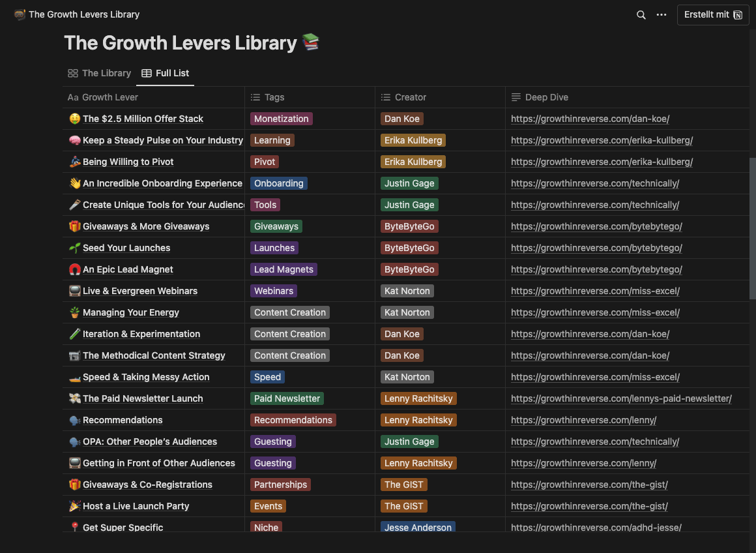Click the Erstellt mit Notion button
This screenshot has height=553, width=756.
pyautogui.click(x=712, y=15)
